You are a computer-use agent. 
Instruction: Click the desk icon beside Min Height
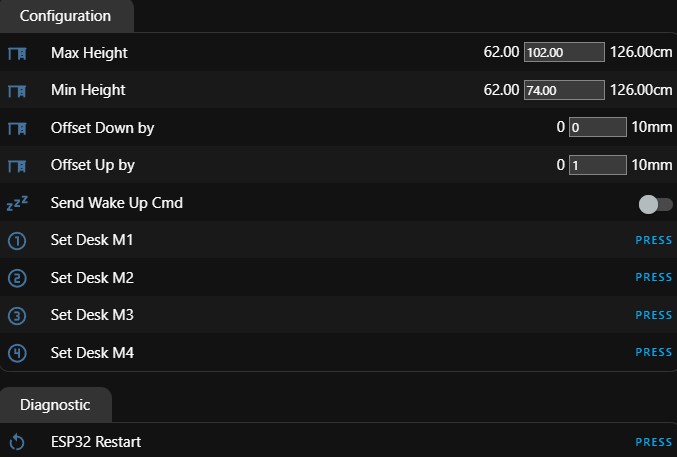17,91
